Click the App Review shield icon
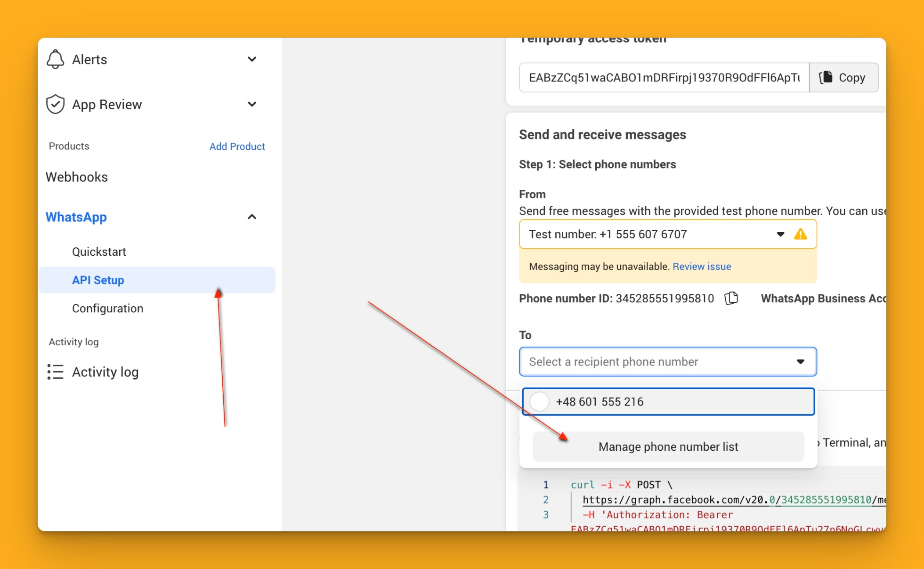The image size is (924, 569). point(56,104)
